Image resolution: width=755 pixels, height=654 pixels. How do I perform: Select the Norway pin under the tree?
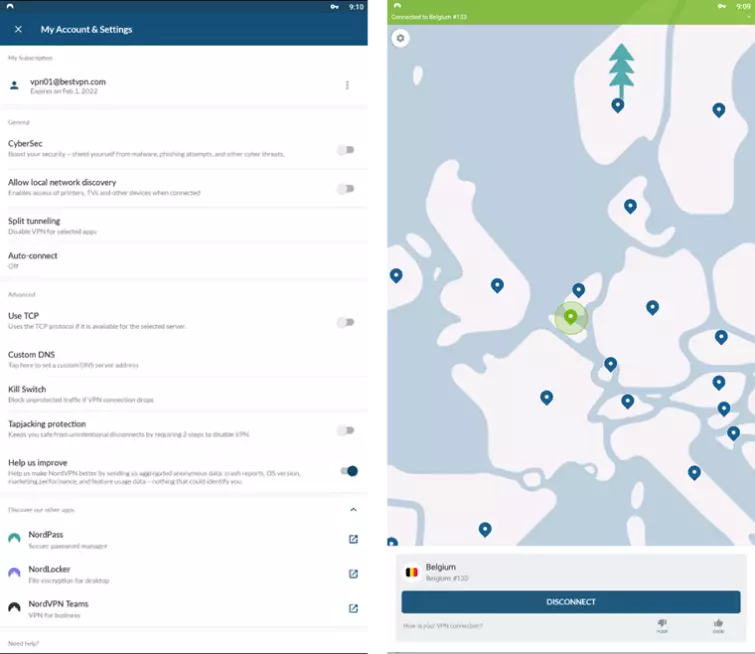pyautogui.click(x=618, y=105)
